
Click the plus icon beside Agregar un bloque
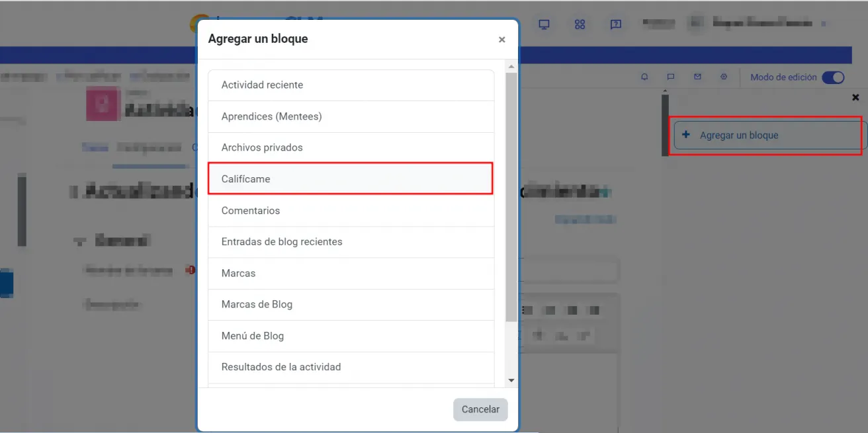686,135
